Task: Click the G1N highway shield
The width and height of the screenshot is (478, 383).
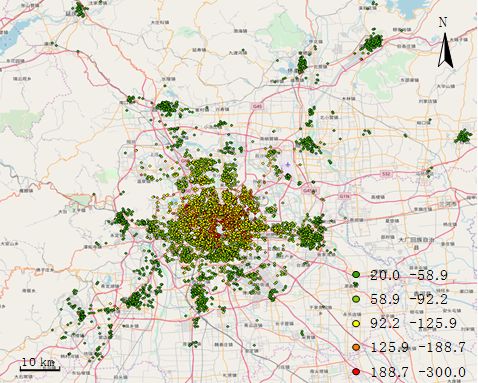Action: pos(344,197)
